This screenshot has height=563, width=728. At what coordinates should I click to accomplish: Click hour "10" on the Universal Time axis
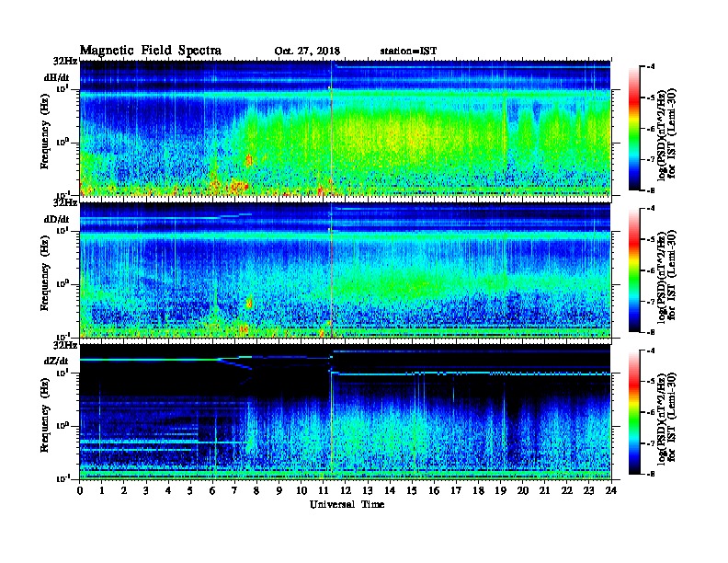click(301, 490)
